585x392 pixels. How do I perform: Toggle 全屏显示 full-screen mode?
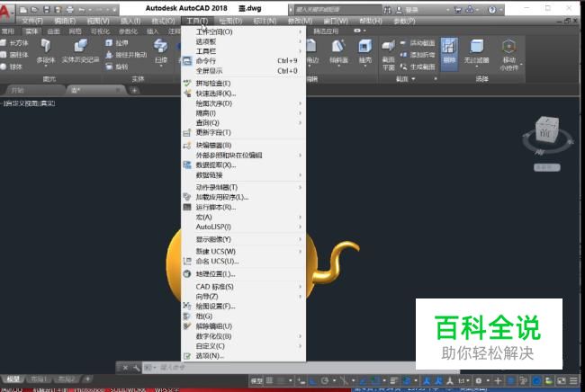click(243, 70)
